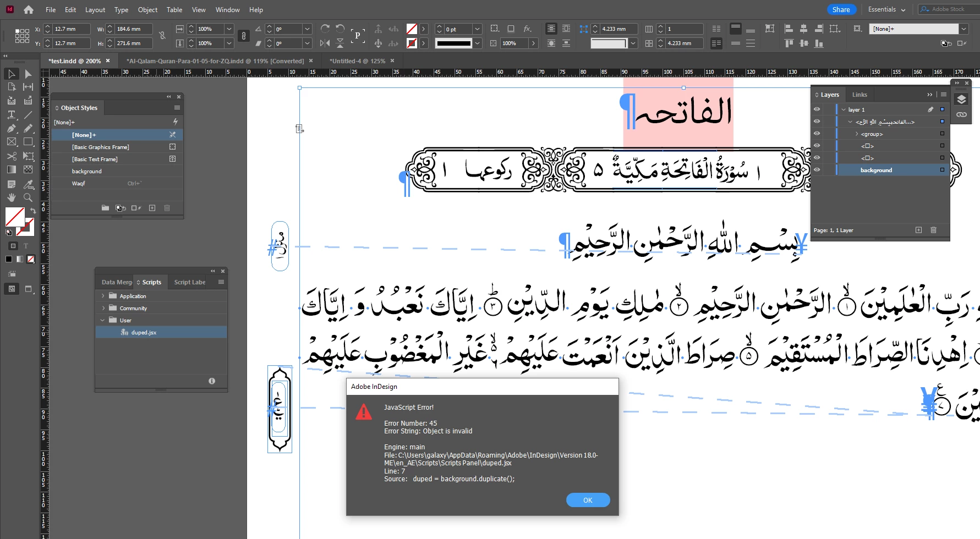
Task: Open the File menu
Action: click(51, 9)
